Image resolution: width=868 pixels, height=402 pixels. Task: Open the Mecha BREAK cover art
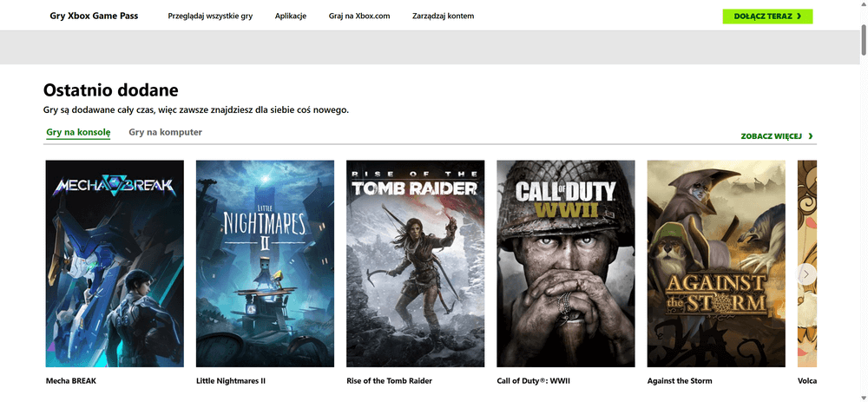click(x=115, y=264)
